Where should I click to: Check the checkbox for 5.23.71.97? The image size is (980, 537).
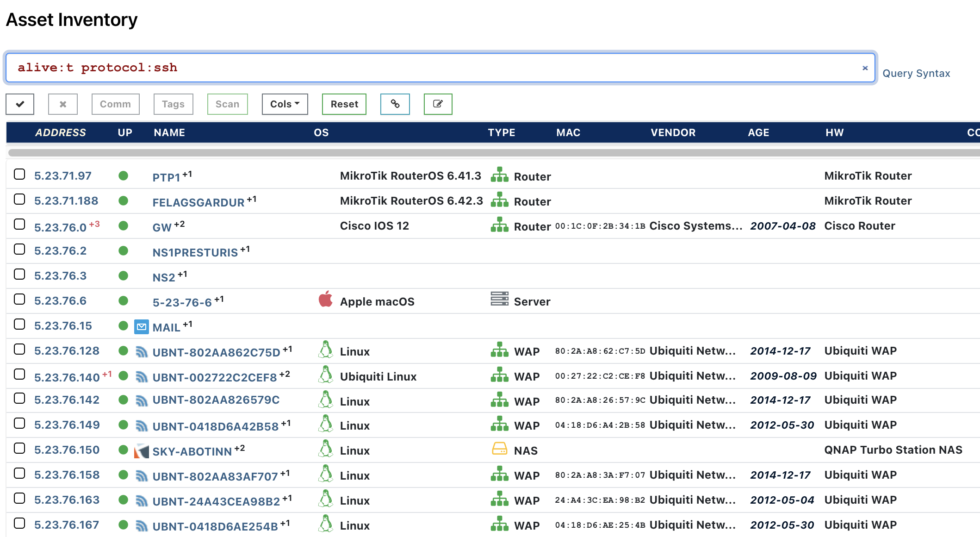point(19,175)
